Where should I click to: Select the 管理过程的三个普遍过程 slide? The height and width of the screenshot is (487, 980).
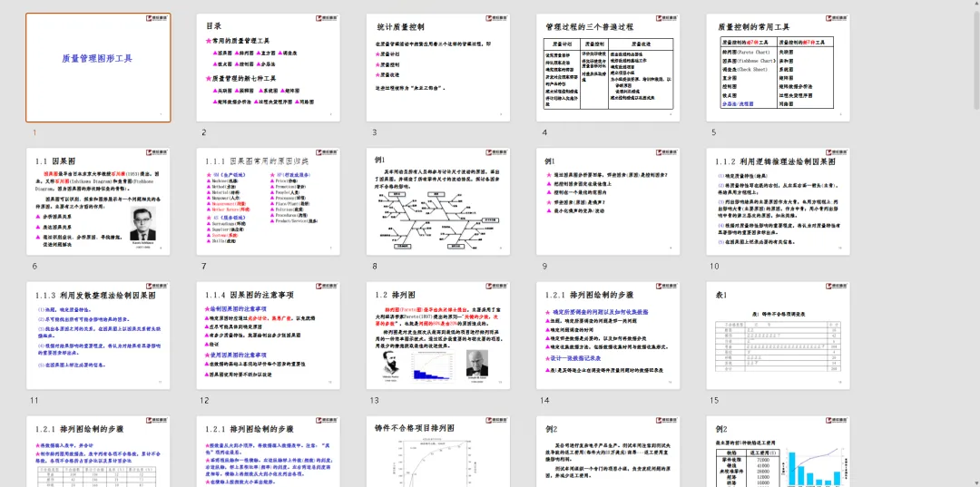(608, 67)
